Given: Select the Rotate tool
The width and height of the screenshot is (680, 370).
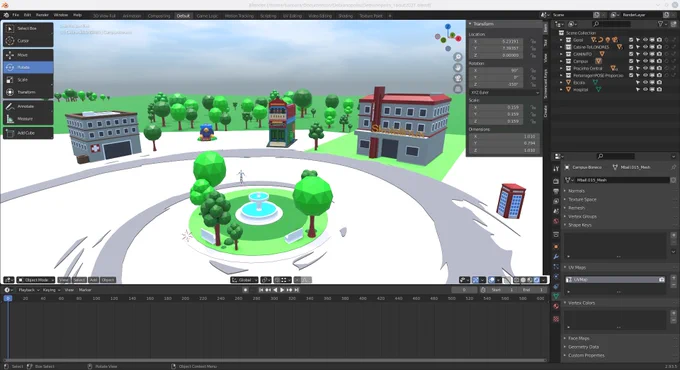Looking at the screenshot, I should coord(28,67).
